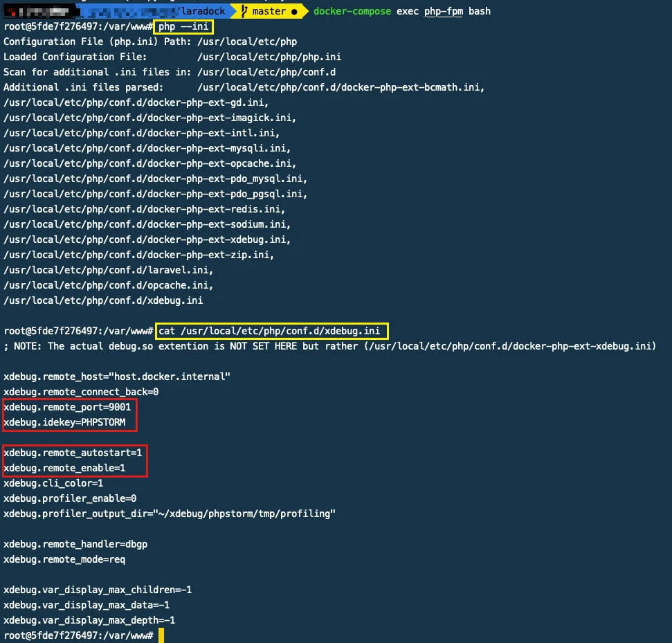The height and width of the screenshot is (643, 672).
Task: Click the docker-php-ext-xdebug.ini path line
Action: [147, 239]
